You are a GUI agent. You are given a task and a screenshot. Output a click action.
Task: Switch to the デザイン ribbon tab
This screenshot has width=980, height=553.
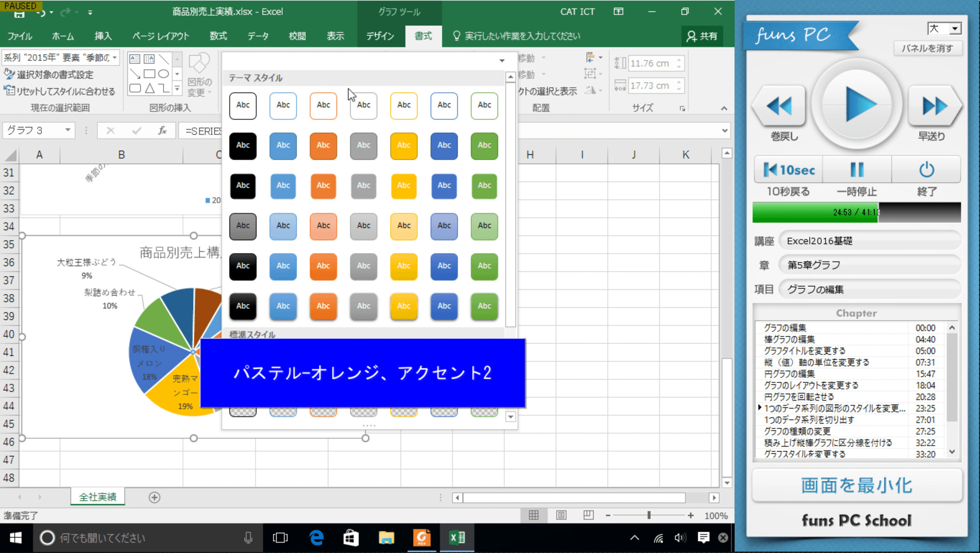pos(380,36)
